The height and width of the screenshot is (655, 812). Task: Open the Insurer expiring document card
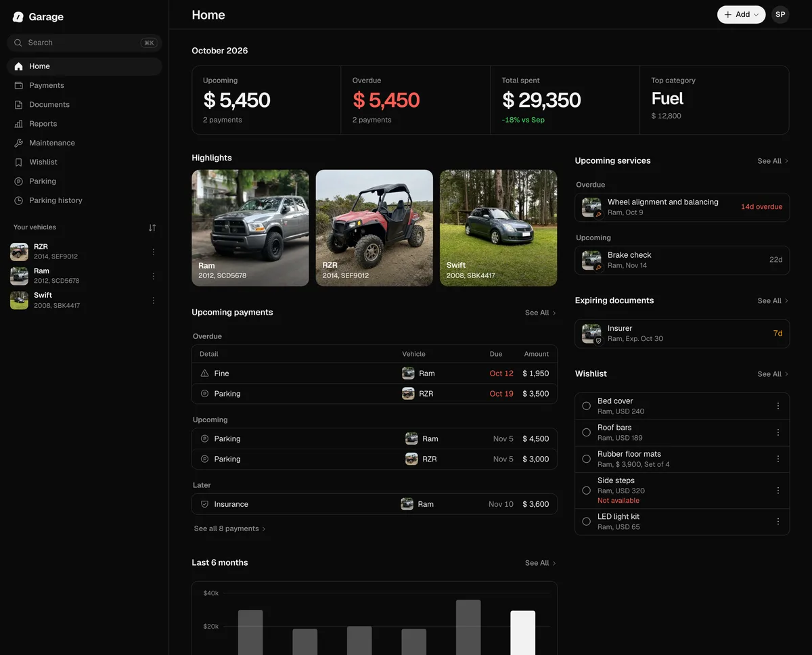[x=682, y=334]
